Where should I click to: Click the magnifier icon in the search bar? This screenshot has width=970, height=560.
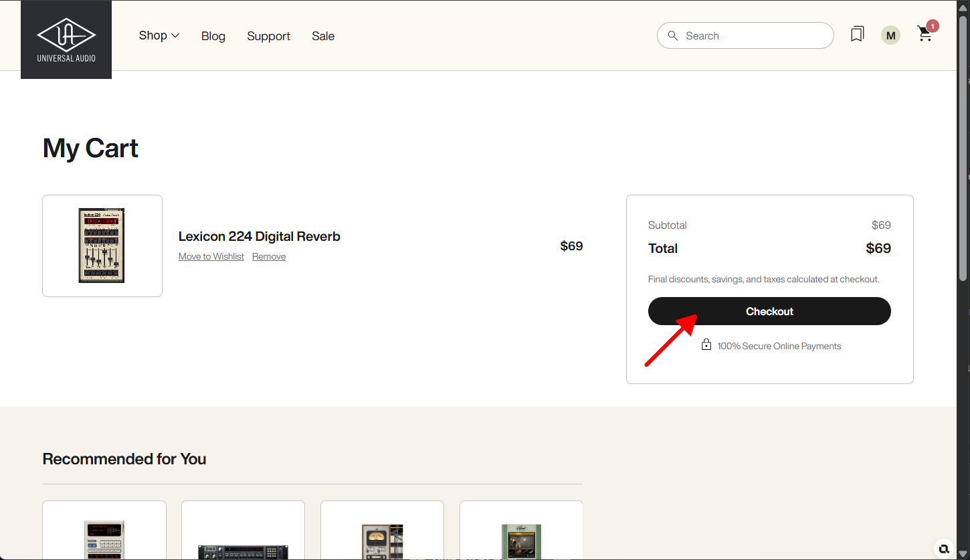[x=673, y=35]
